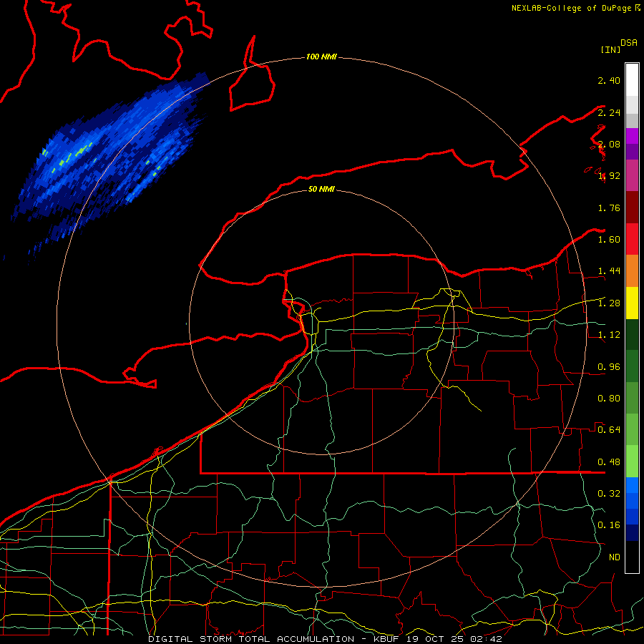Click the 02:42 timestamp in the caption
The width and height of the screenshot is (644, 644).
click(487, 639)
